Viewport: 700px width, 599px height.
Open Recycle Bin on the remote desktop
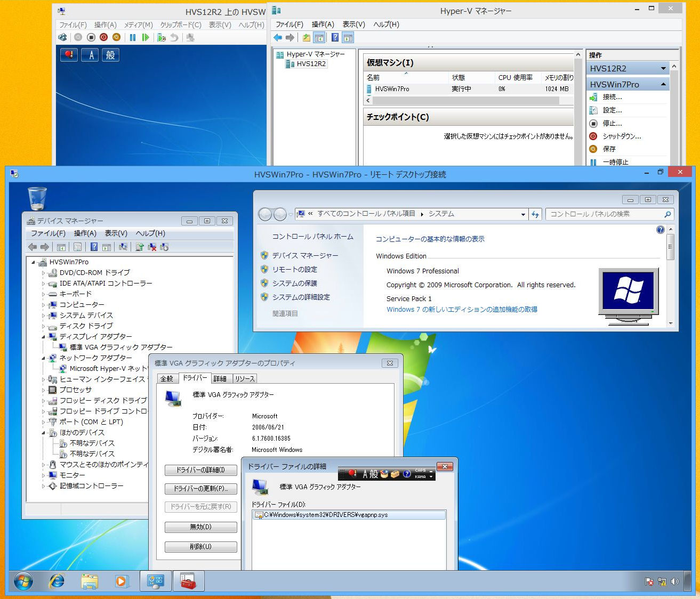click(37, 198)
